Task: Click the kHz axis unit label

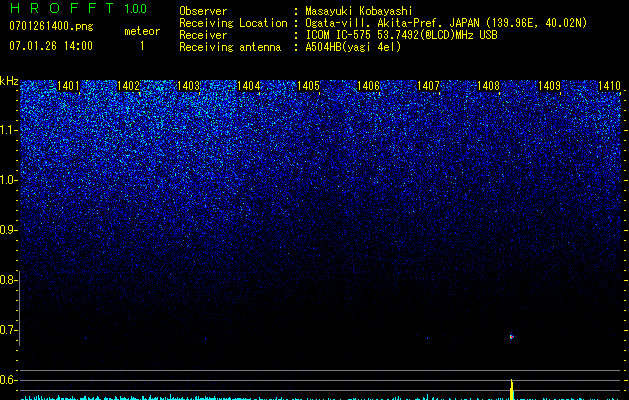Action: click(9, 81)
